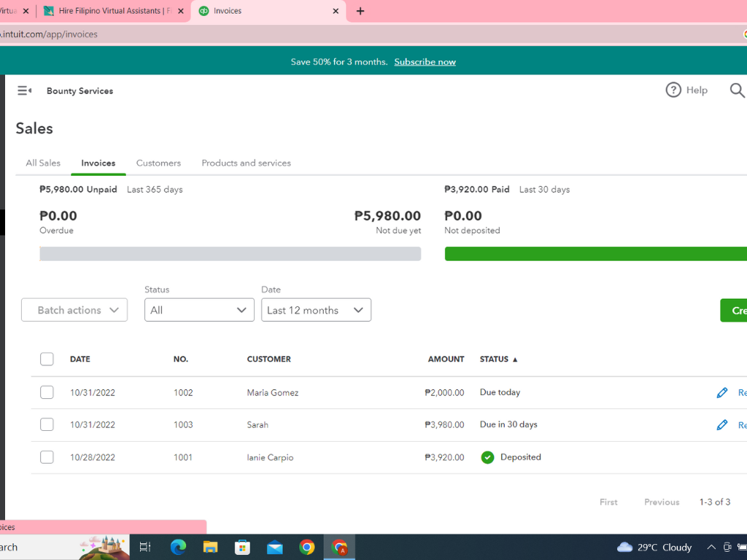Open Google Chrome taskbar icon
The image size is (747, 560).
click(x=307, y=547)
